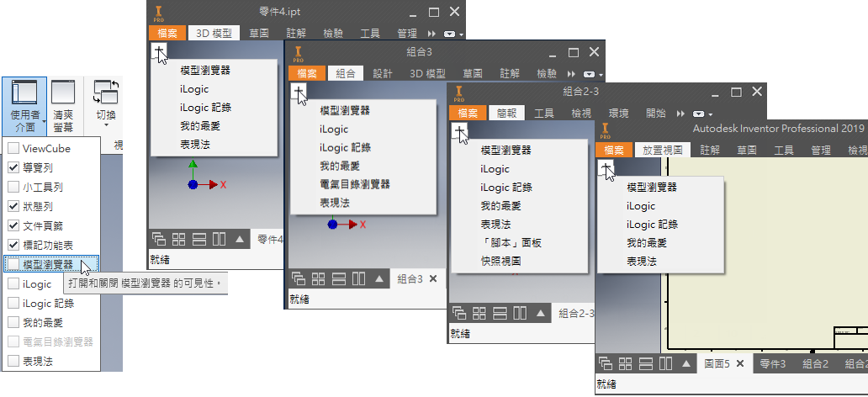Select 快照視圖 in 組合2-3 browser menu
Image resolution: width=868 pixels, height=397 pixels.
501,261
